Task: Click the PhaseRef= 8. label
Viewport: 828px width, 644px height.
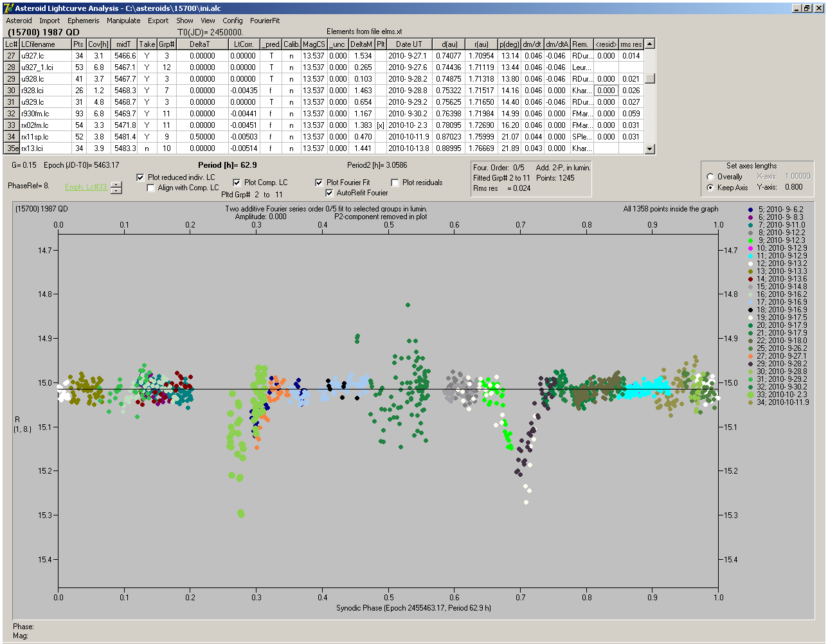Action: click(28, 186)
